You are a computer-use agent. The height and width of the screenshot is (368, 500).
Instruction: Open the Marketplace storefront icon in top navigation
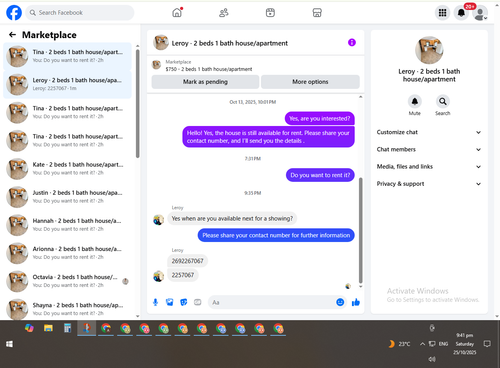pyautogui.click(x=317, y=13)
